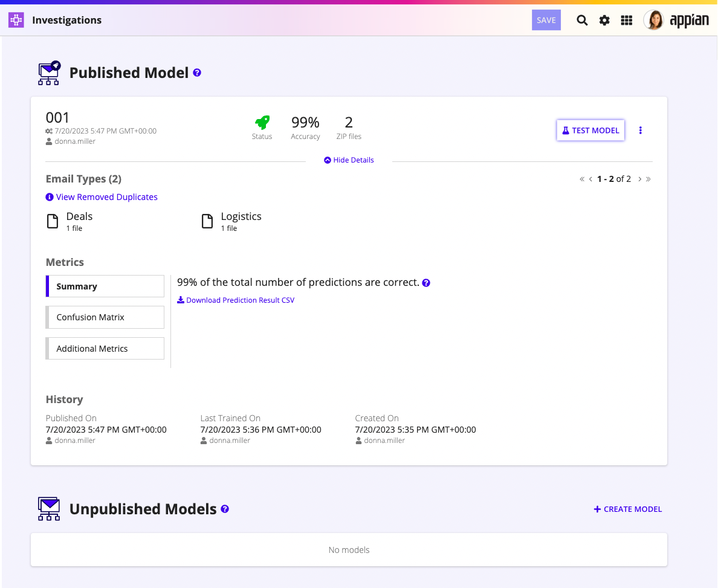Screen dimensions: 718x588
Task: Click the Created On date value
Action: tap(415, 430)
